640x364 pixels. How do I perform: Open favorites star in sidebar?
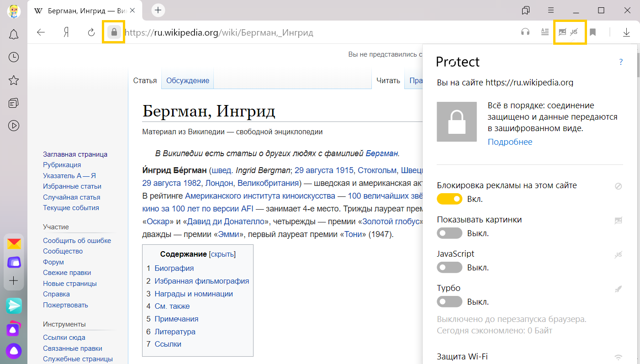tap(14, 80)
